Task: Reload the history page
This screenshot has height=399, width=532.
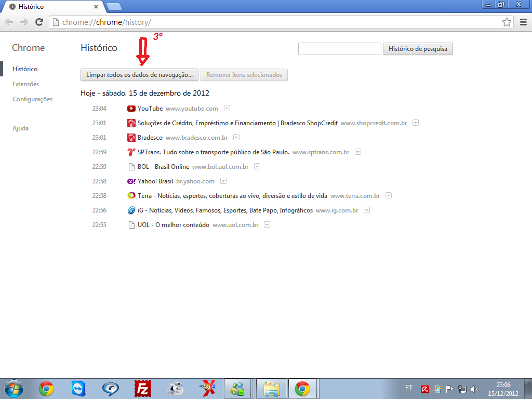Action: tap(39, 22)
